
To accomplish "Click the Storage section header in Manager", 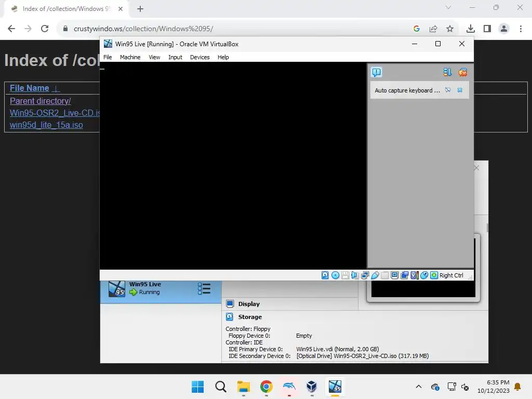I will coord(250,317).
